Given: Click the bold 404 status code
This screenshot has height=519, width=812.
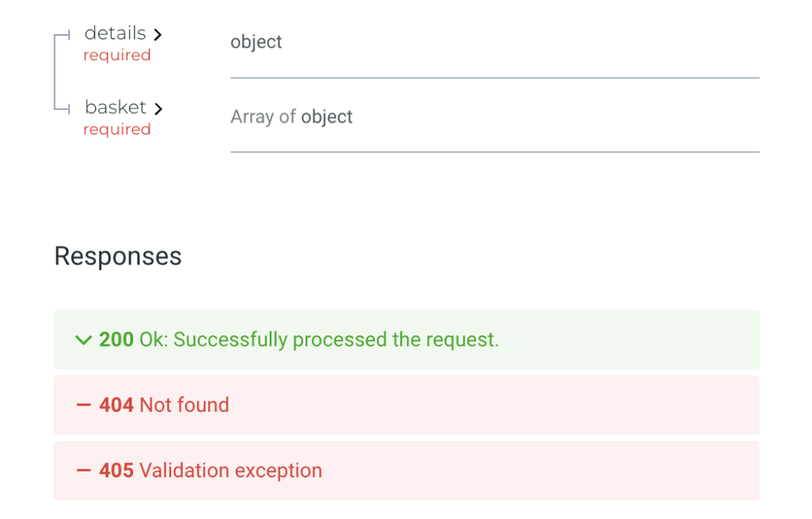Looking at the screenshot, I should pyautogui.click(x=116, y=405).
